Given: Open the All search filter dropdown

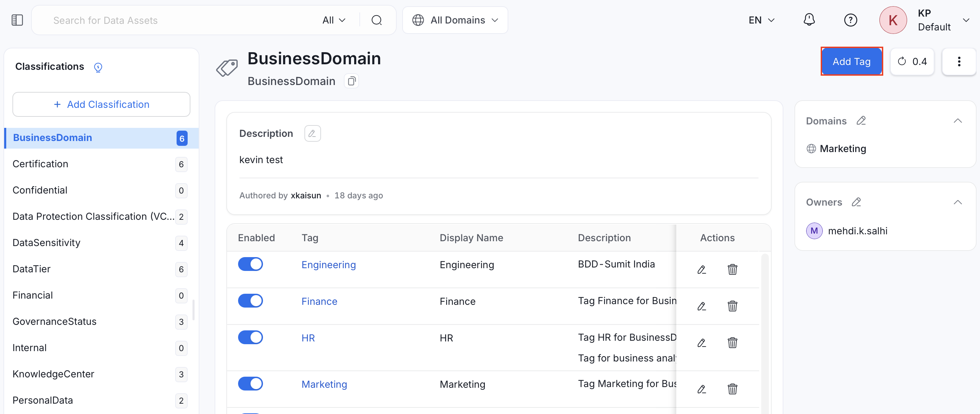Looking at the screenshot, I should 334,20.
